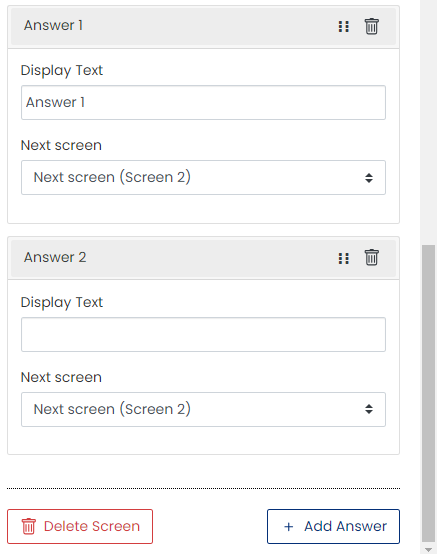The height and width of the screenshot is (554, 437).
Task: Click the arrows on Answer 1 Next screen select
Action: coord(369,178)
